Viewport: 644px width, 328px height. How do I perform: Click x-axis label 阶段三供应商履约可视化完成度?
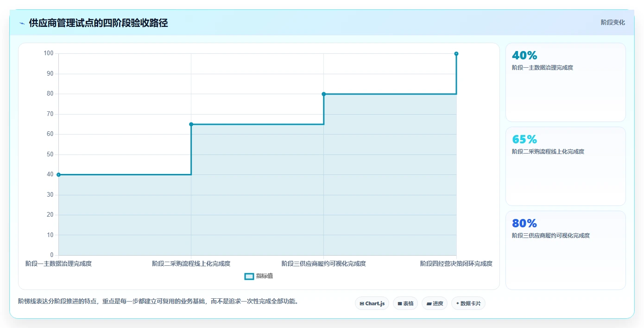pos(324,264)
